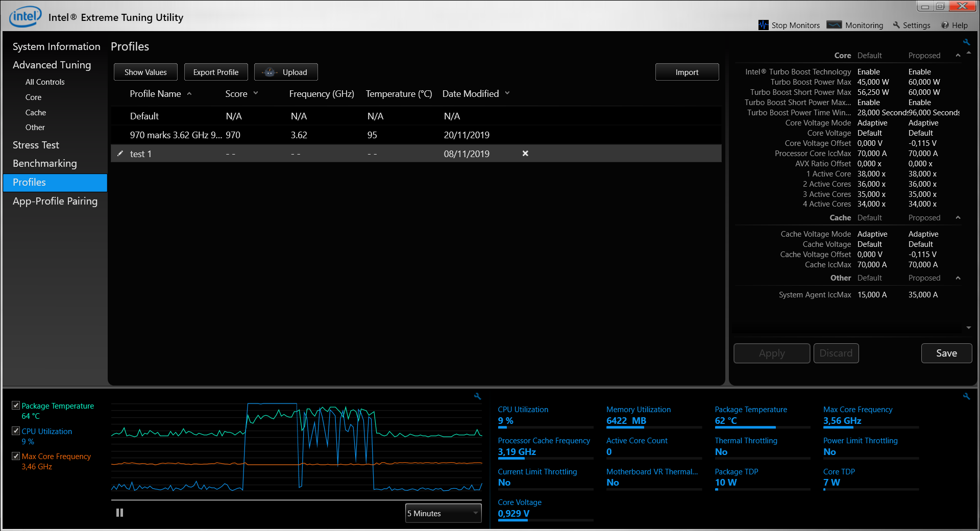Click the Show Values button
The height and width of the screenshot is (531, 980).
[145, 72]
